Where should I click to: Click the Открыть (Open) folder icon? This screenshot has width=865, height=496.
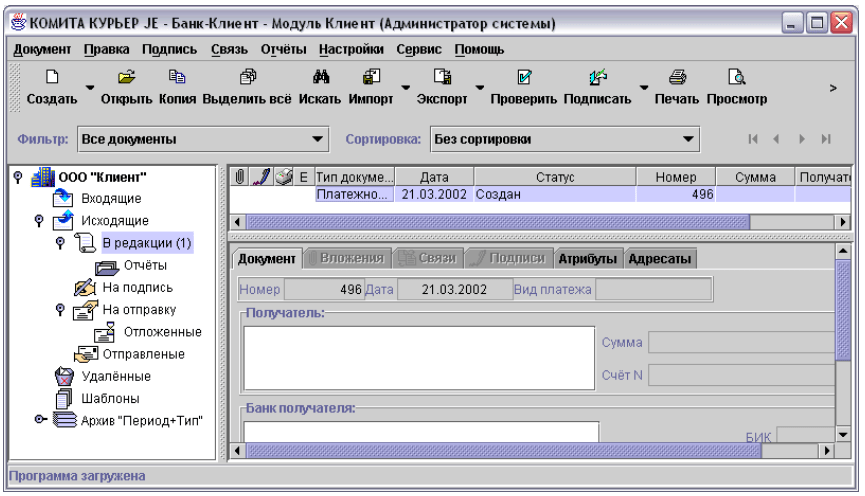point(126,78)
